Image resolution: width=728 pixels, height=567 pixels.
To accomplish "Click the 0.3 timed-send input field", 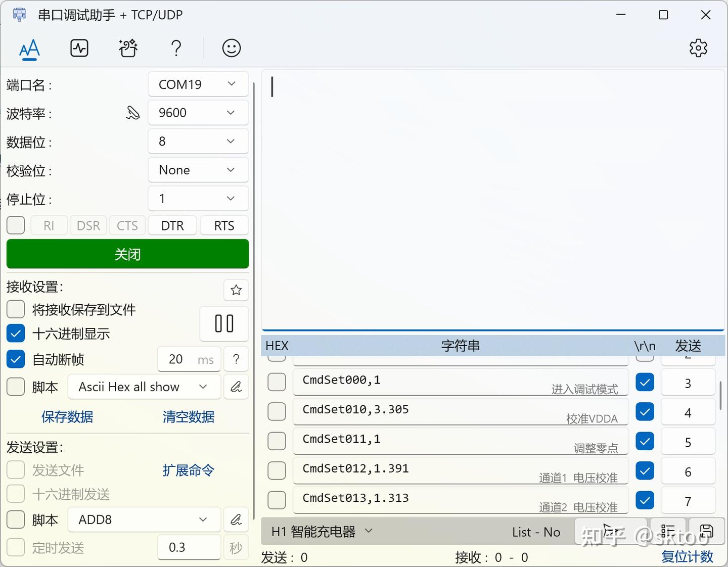I will [x=189, y=547].
